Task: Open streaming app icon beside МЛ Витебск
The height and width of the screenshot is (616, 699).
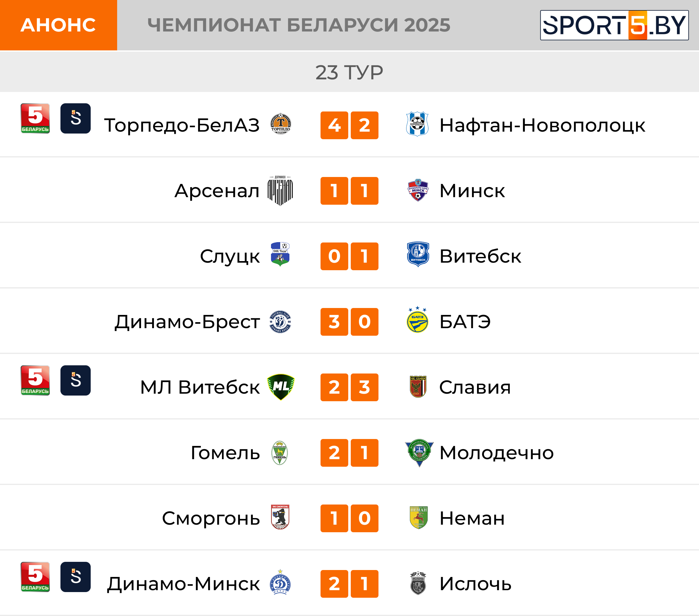Action: (x=76, y=380)
